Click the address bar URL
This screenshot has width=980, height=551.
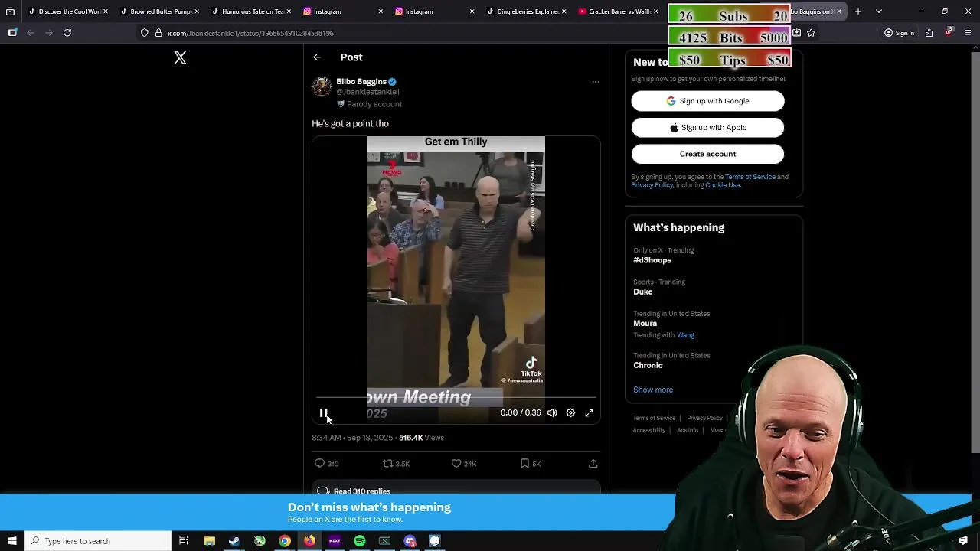[x=250, y=33]
